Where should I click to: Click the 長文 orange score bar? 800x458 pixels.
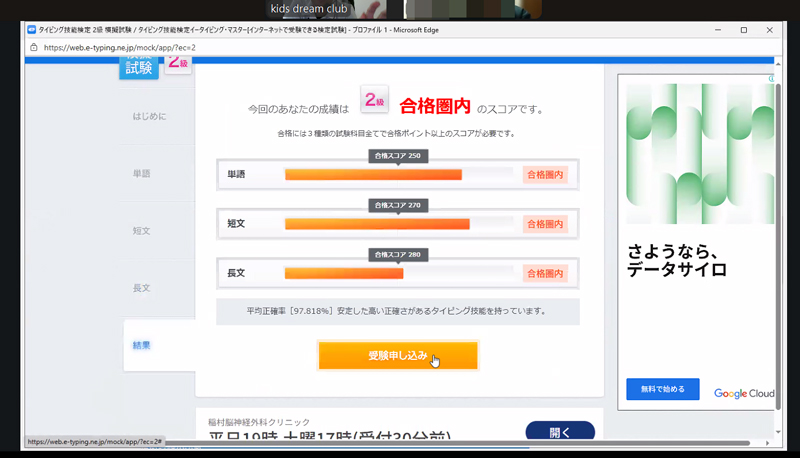[344, 273]
